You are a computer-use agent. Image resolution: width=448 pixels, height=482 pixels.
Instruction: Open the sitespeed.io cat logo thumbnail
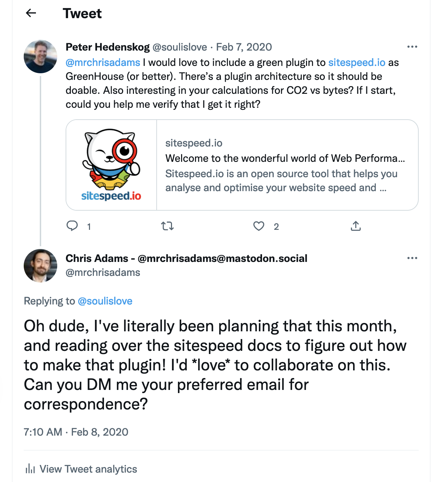click(x=111, y=165)
